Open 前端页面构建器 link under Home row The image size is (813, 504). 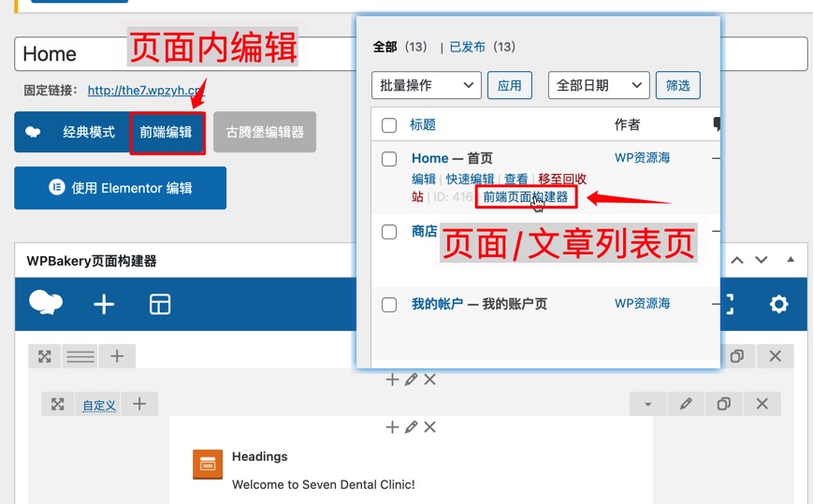pyautogui.click(x=526, y=197)
